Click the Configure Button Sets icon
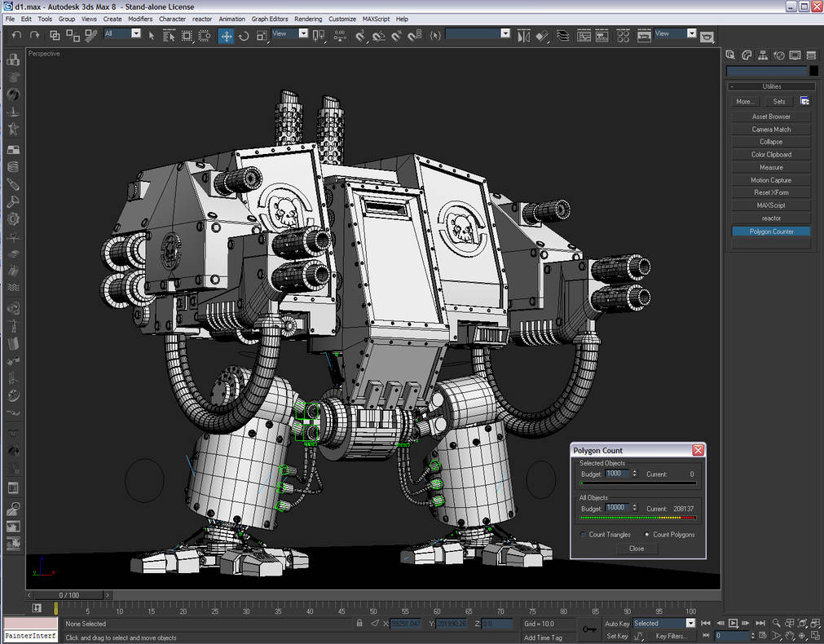824x644 pixels. pyautogui.click(x=804, y=101)
